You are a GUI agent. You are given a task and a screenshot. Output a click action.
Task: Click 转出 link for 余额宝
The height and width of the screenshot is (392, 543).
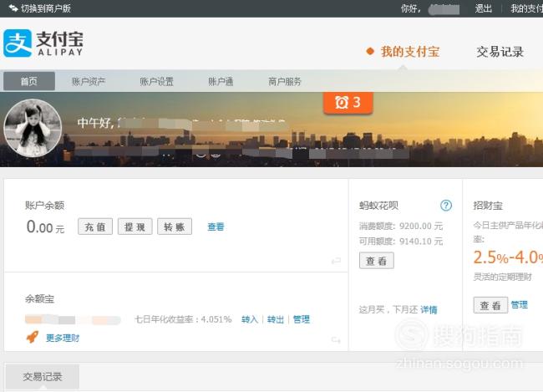coord(276,319)
